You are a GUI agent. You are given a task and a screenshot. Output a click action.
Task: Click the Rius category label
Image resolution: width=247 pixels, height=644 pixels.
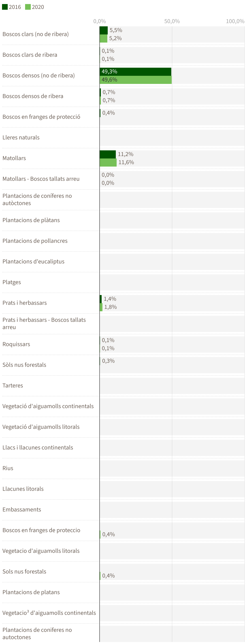pos(8,468)
